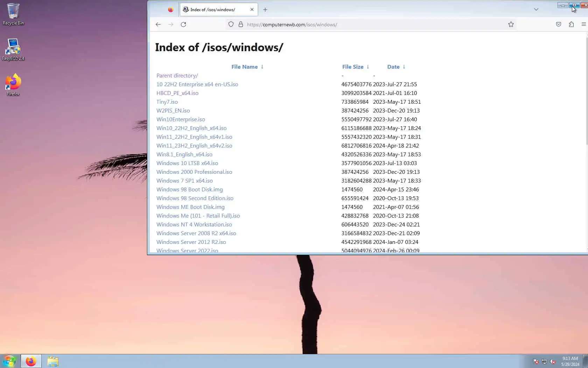Image resolution: width=588 pixels, height=368 pixels.
Task: Click the Index of /isos/windows/ heading
Action: click(x=219, y=47)
